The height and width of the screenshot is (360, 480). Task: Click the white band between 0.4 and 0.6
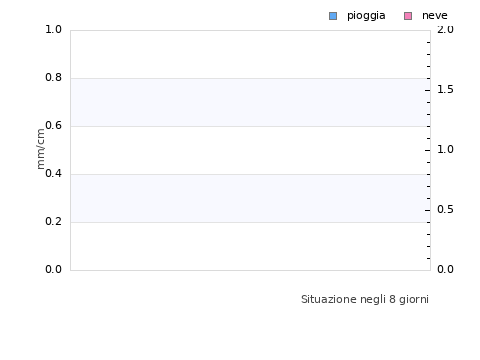tap(250, 150)
